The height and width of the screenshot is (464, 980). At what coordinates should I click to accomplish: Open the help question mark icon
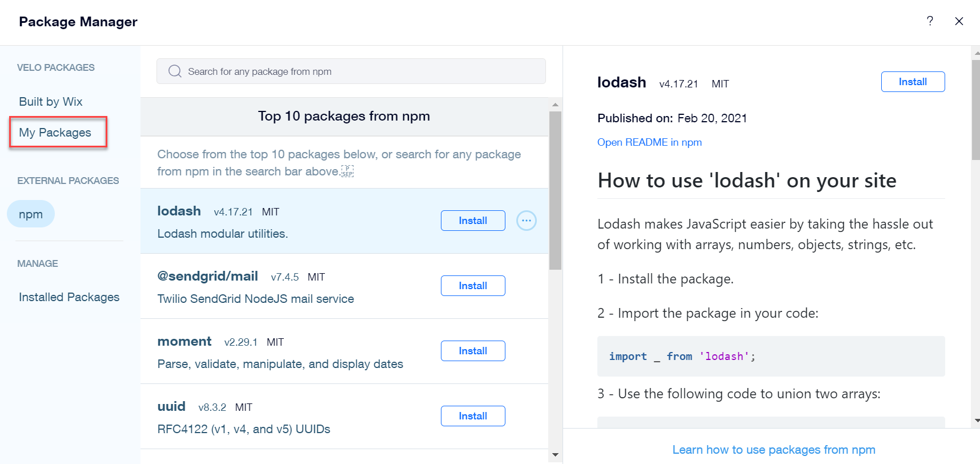tap(930, 21)
